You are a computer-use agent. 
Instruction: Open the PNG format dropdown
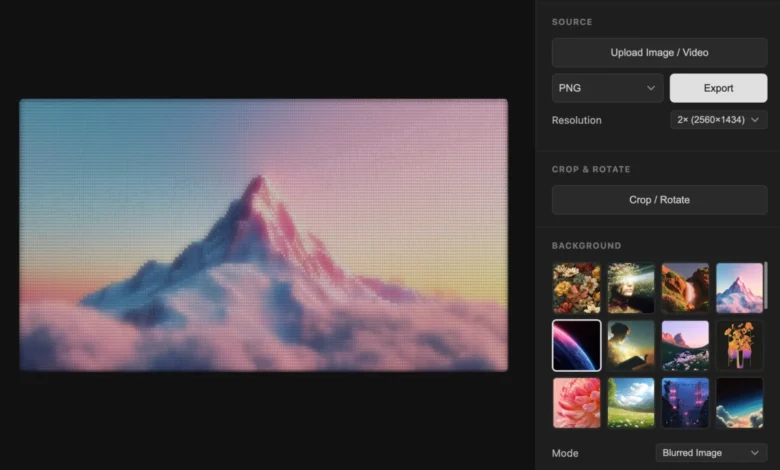coord(607,88)
